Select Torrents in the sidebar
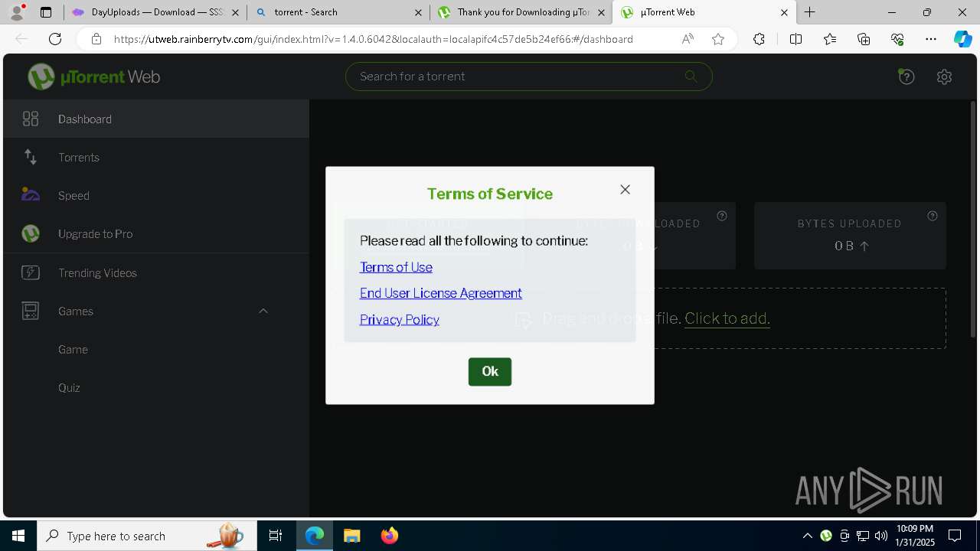Image resolution: width=980 pixels, height=551 pixels. [156, 157]
